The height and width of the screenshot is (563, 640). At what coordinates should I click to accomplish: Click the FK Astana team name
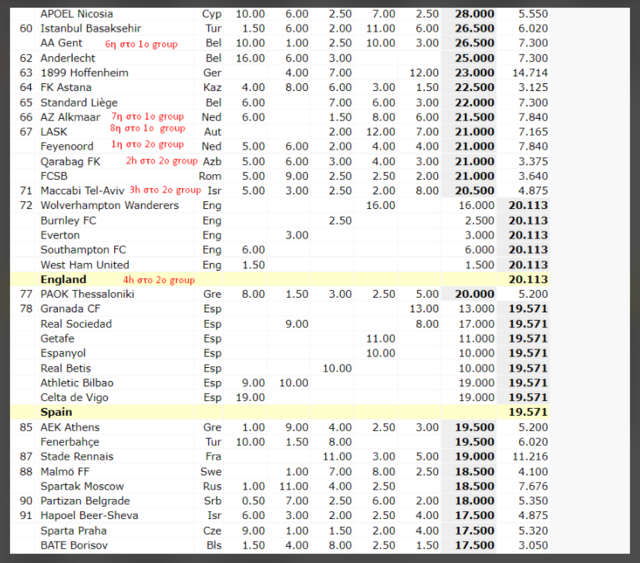point(66,87)
